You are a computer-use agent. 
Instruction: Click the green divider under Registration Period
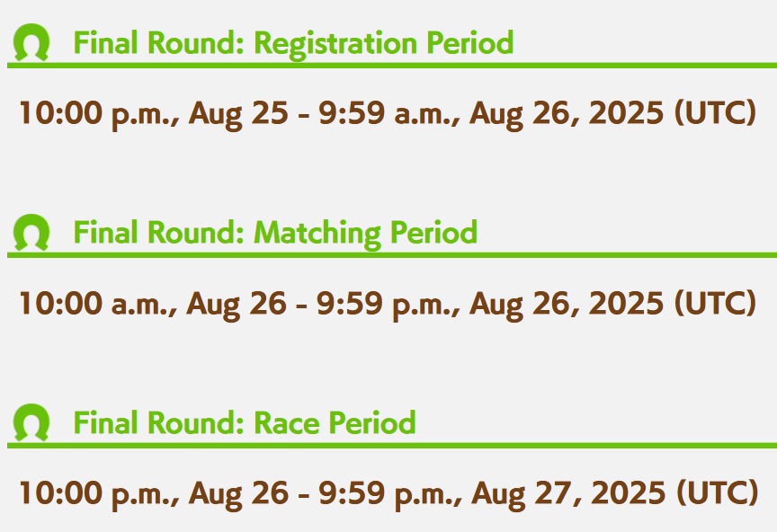[392, 66]
